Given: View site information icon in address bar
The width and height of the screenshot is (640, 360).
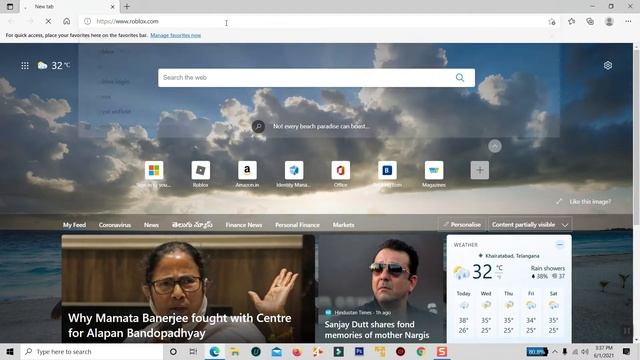Looking at the screenshot, I should pyautogui.click(x=87, y=21).
